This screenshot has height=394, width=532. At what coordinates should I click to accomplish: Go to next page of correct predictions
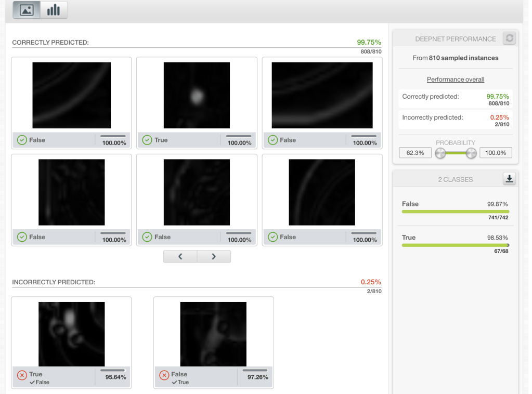(x=214, y=256)
